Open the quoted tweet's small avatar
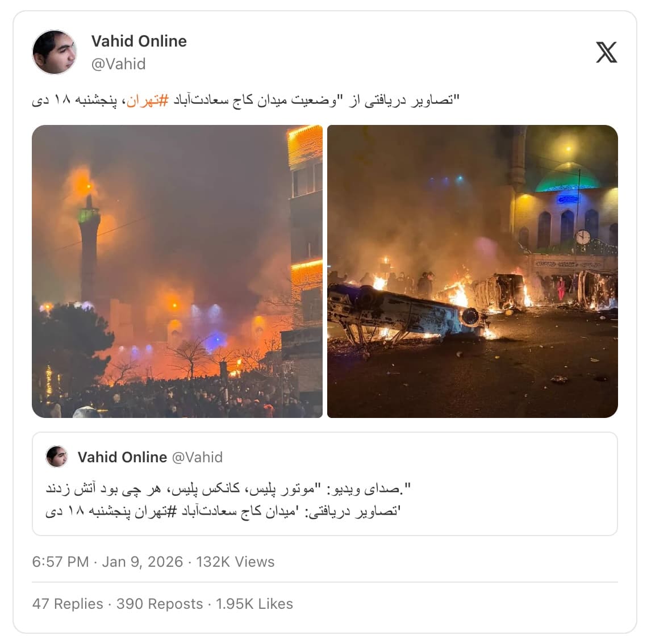 tap(56, 457)
